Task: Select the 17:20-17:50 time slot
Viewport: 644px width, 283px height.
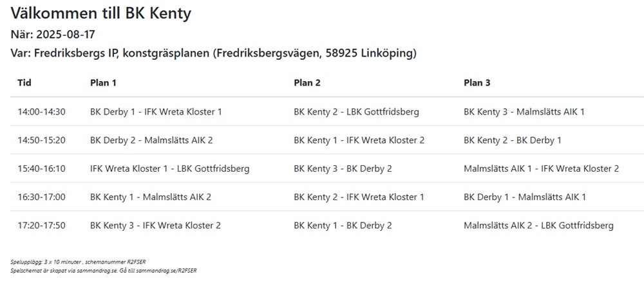Action: pyautogui.click(x=41, y=225)
